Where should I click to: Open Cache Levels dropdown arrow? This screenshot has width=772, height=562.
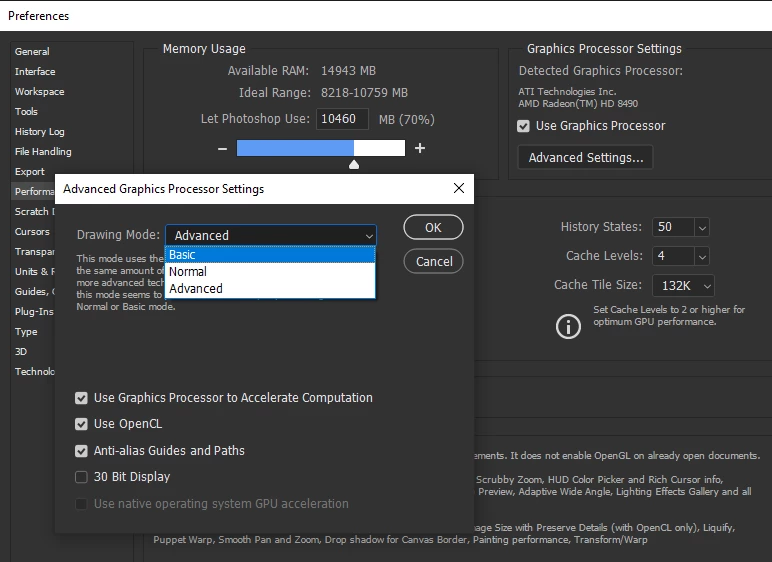click(702, 257)
